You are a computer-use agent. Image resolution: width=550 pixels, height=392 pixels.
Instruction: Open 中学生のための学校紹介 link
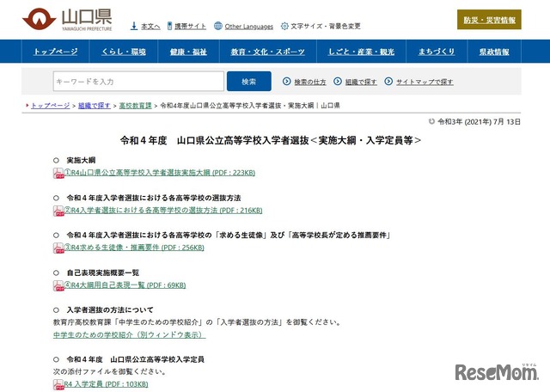pos(128,334)
